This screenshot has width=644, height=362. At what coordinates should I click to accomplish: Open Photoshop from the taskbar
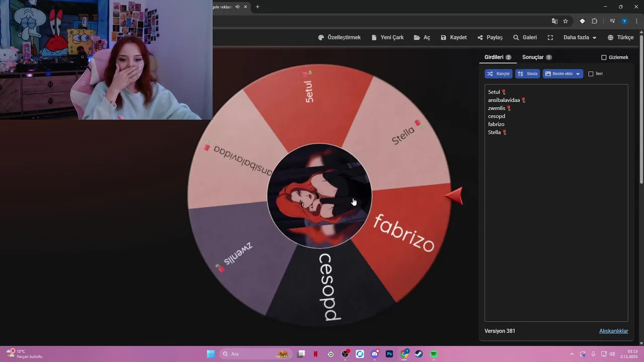389,354
